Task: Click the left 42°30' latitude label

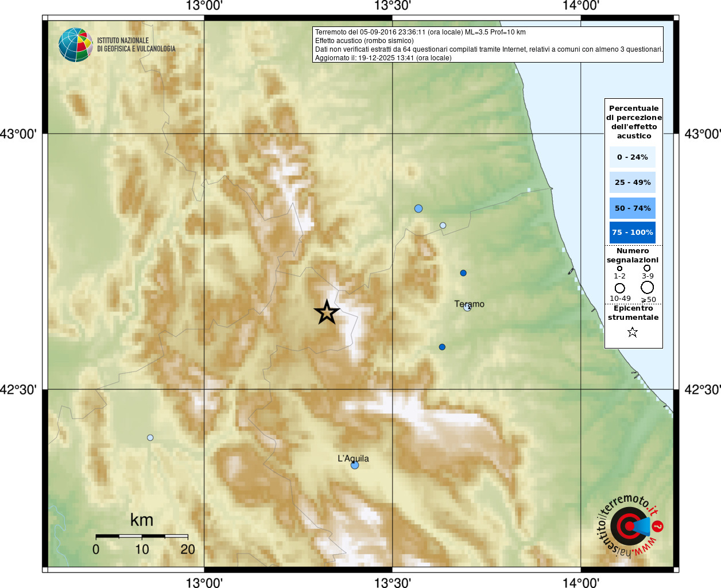Action: tap(18, 389)
